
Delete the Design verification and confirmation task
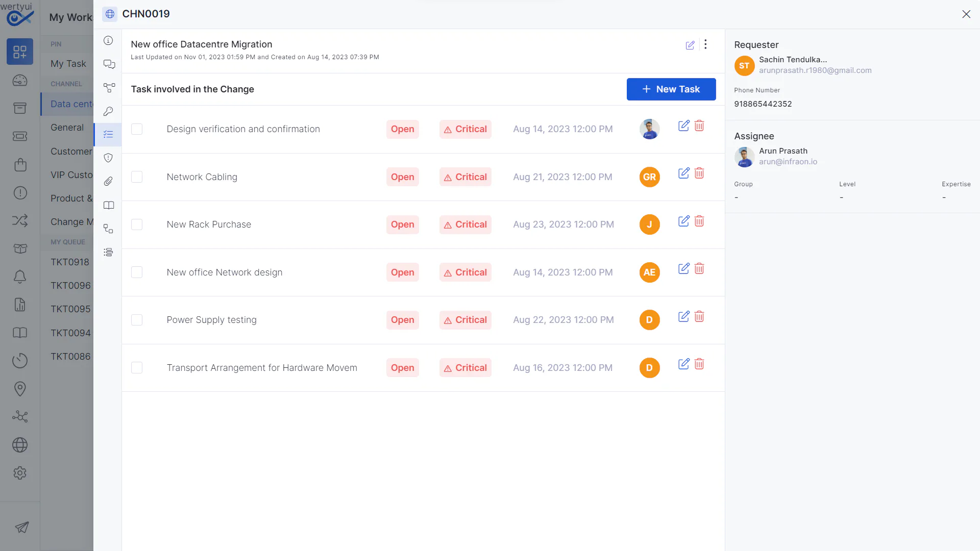pyautogui.click(x=699, y=126)
